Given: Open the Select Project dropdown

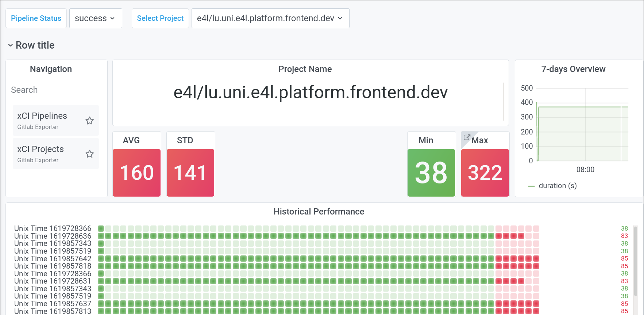Looking at the screenshot, I should pyautogui.click(x=270, y=18).
